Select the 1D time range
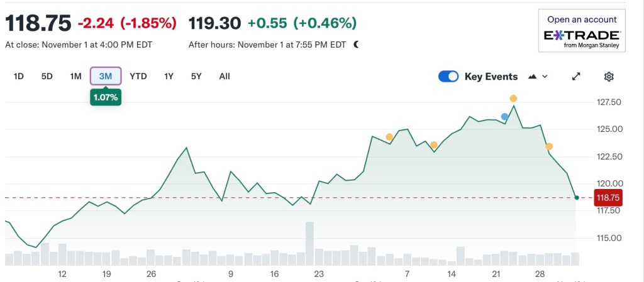The image size is (644, 282). (19, 77)
